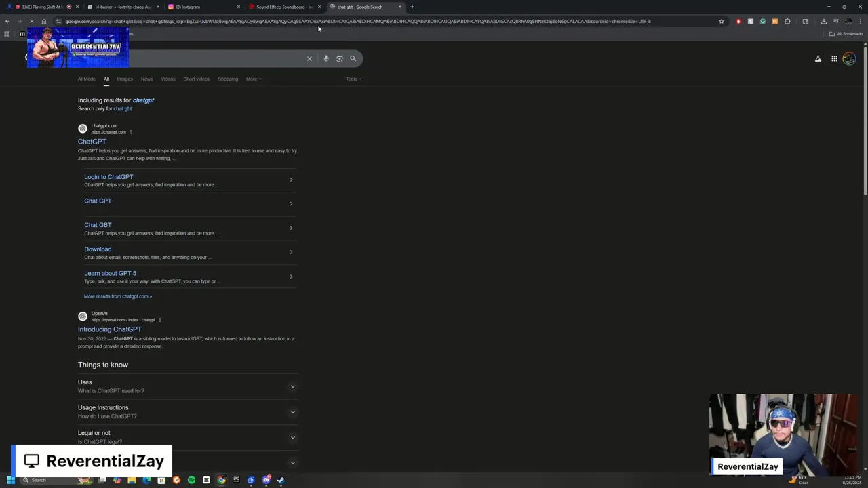The image size is (868, 488).
Task: Click the Chrome address bar URL
Action: pos(358,21)
